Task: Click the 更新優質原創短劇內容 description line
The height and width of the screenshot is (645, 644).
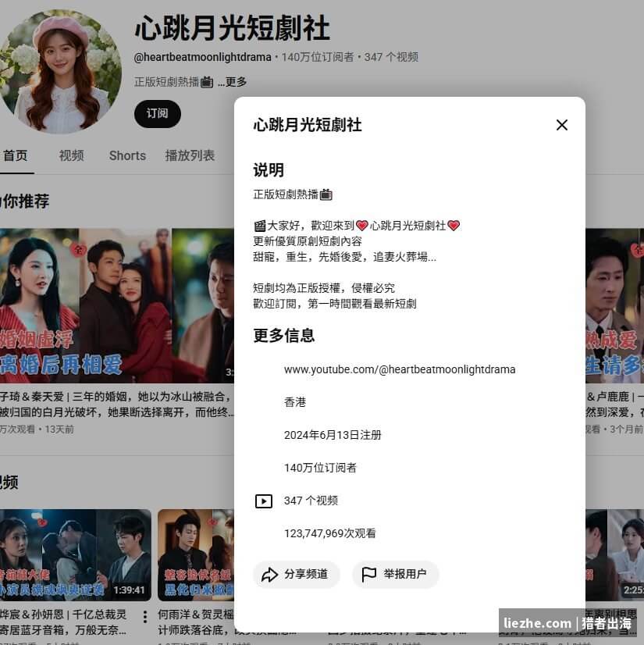Action: click(308, 241)
